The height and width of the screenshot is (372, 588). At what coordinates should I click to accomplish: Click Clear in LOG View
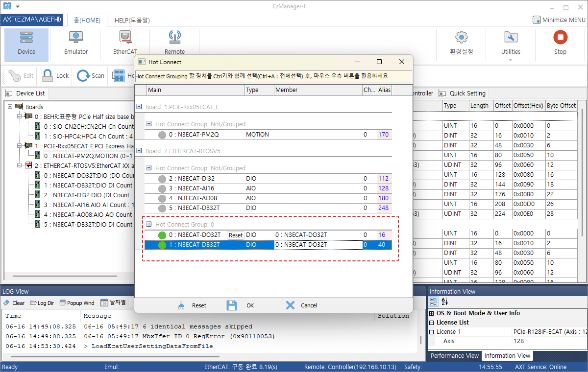click(x=14, y=303)
